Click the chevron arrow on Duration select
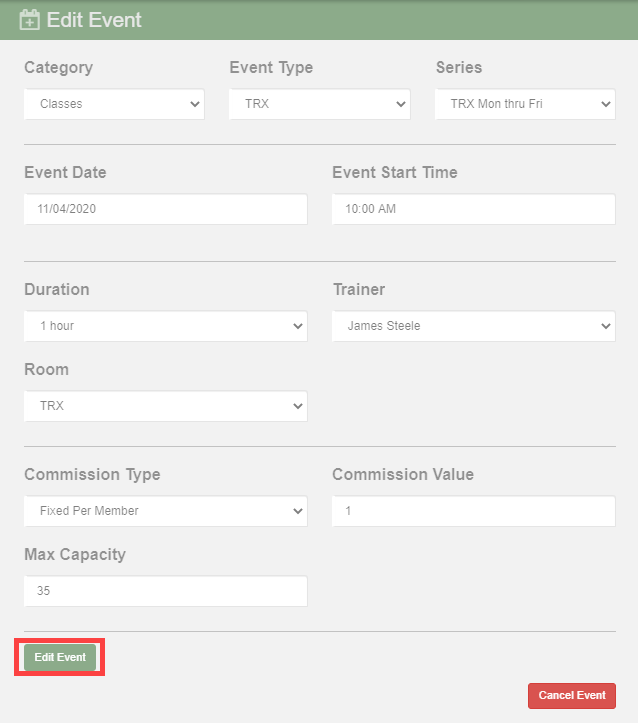Viewport: 638px width, 723px height. [298, 326]
